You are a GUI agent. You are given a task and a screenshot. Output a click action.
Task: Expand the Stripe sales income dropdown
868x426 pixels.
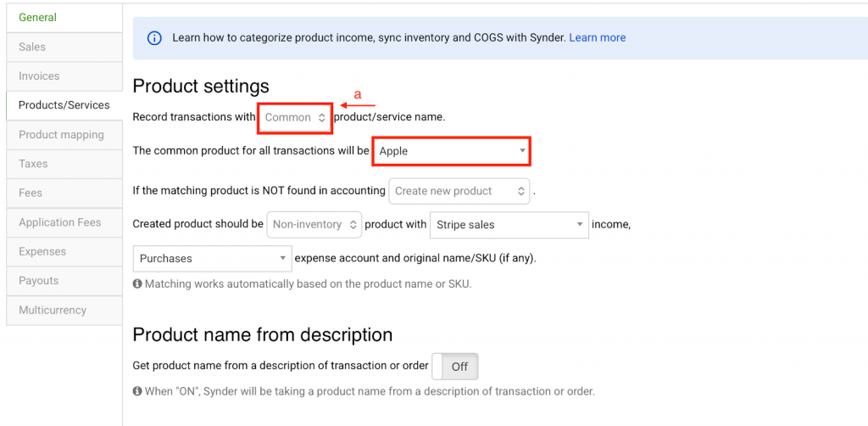pos(509,225)
